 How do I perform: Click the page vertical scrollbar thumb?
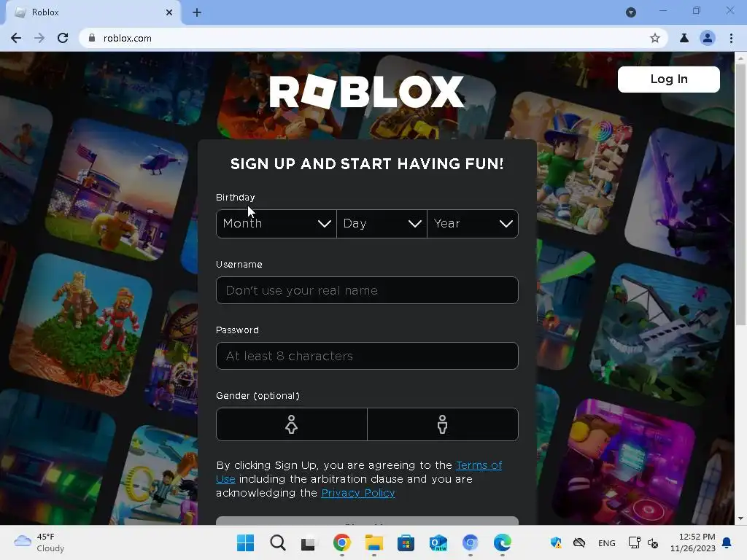coord(740,194)
